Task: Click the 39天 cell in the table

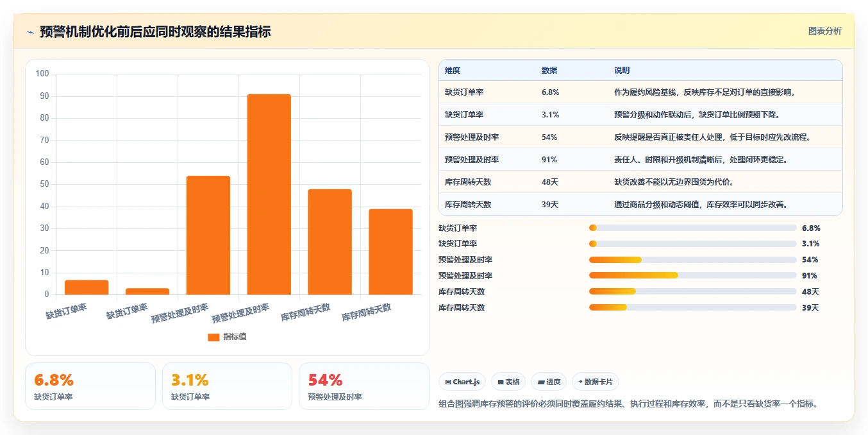Action: click(x=550, y=204)
